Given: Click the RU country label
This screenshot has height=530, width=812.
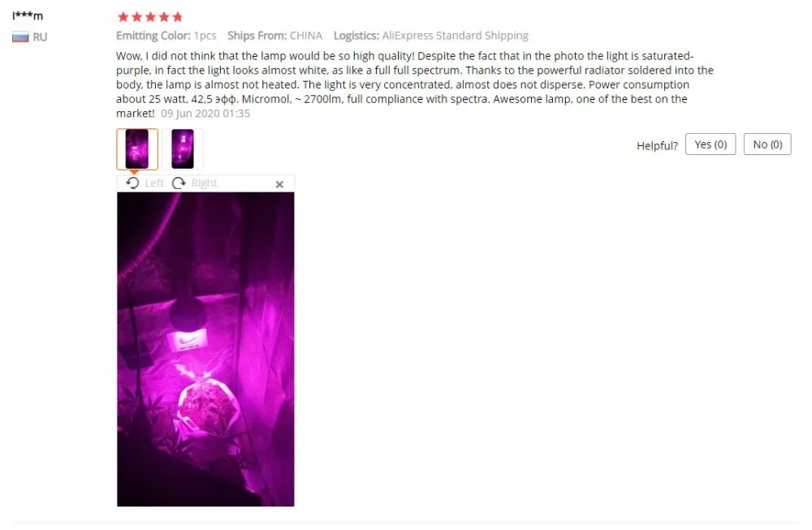Looking at the screenshot, I should pyautogui.click(x=40, y=37).
